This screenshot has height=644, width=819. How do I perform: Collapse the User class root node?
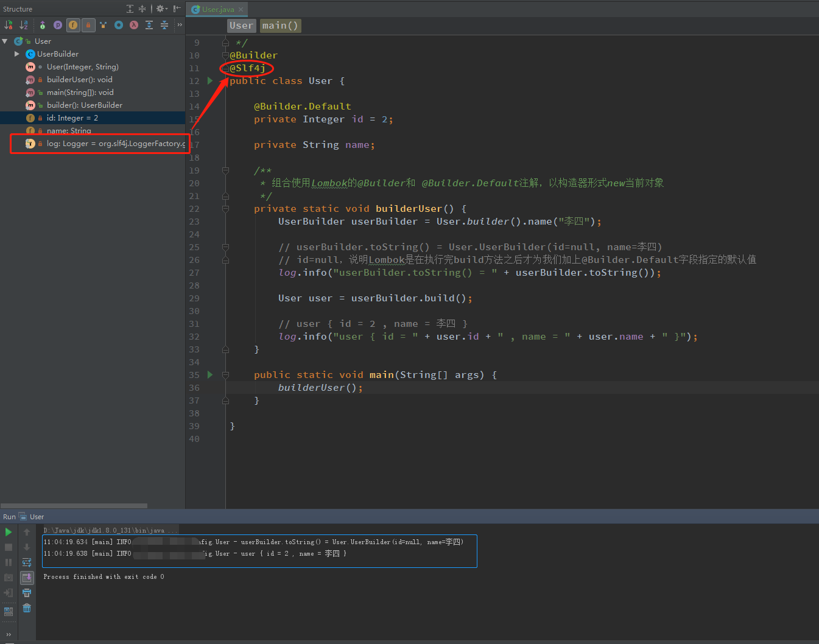click(x=5, y=41)
